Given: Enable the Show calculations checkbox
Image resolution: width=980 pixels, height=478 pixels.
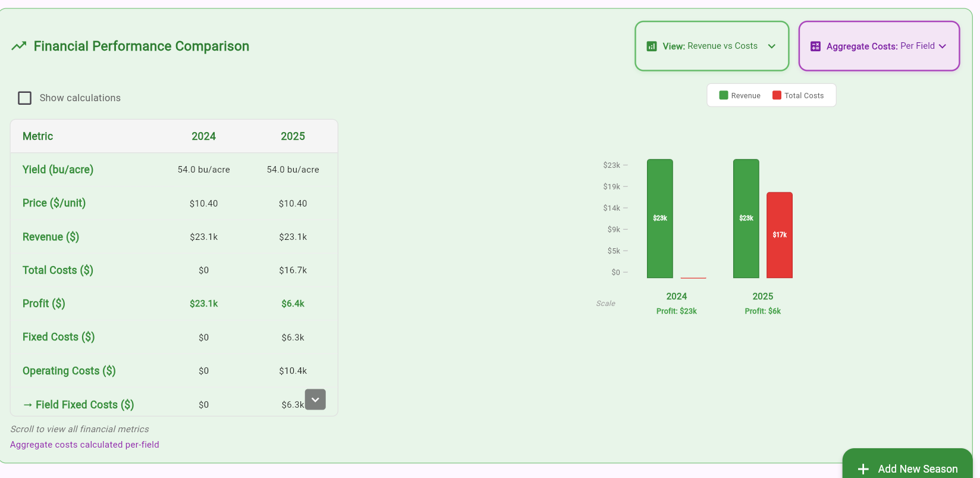Looking at the screenshot, I should (x=25, y=98).
